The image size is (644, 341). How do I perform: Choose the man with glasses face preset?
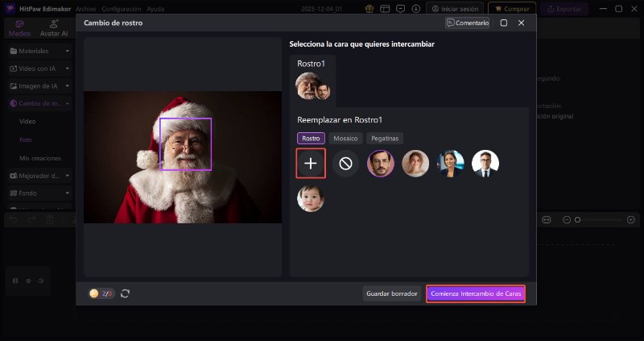(485, 164)
